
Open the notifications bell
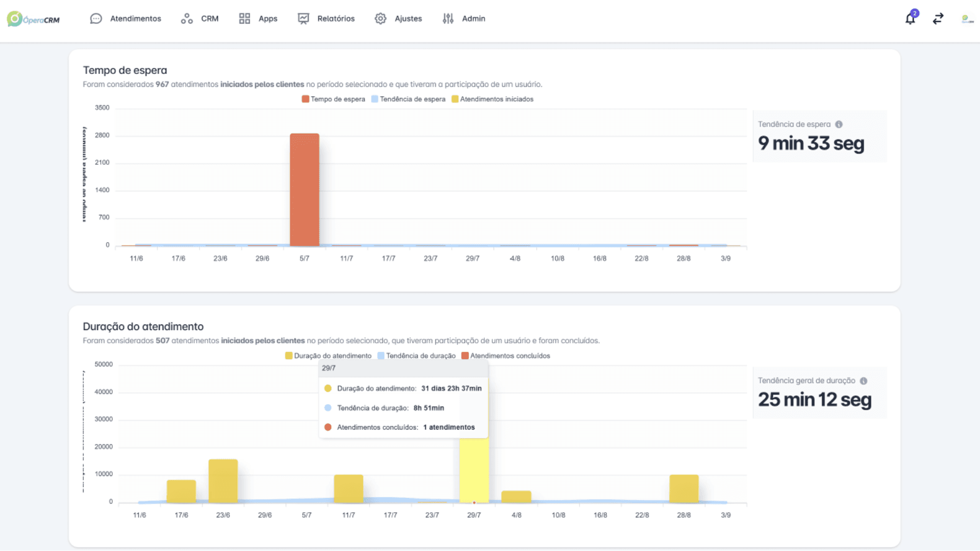click(x=911, y=18)
